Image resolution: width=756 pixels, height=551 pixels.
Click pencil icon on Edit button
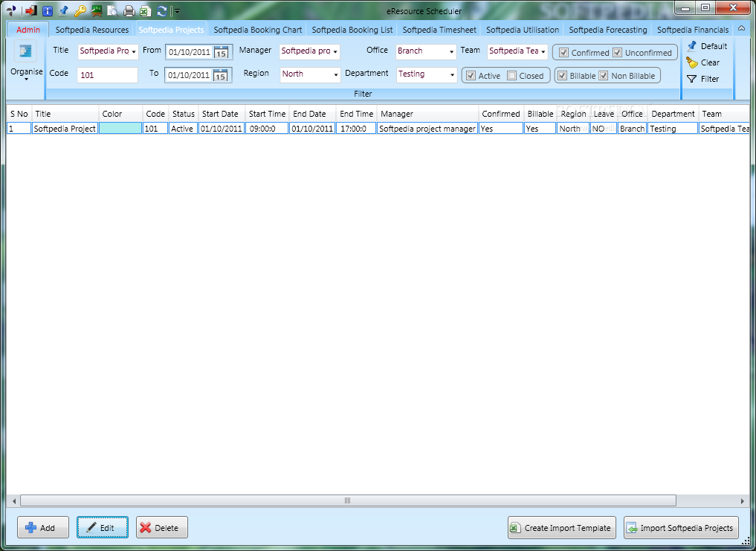click(x=91, y=528)
